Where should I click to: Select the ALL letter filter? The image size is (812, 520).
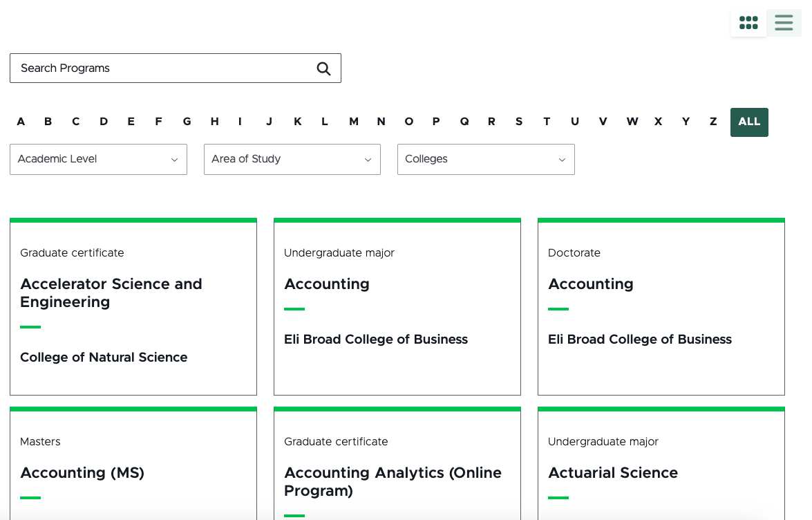(749, 122)
